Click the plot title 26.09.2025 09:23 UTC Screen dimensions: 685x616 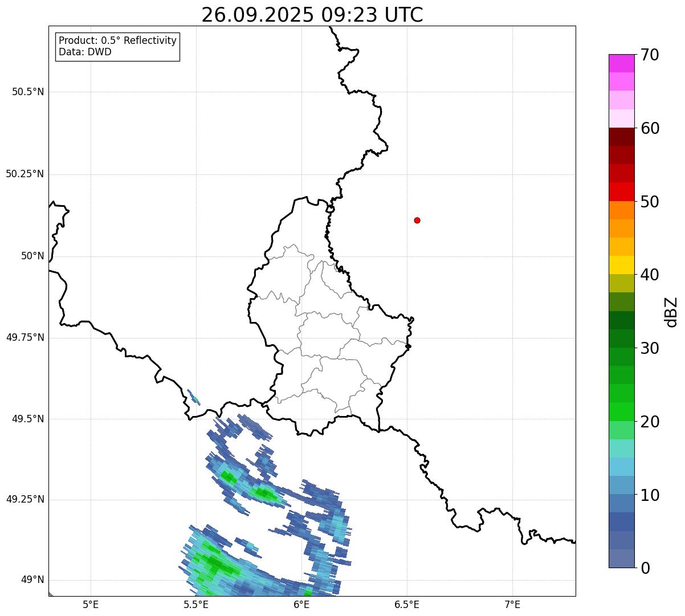312,15
